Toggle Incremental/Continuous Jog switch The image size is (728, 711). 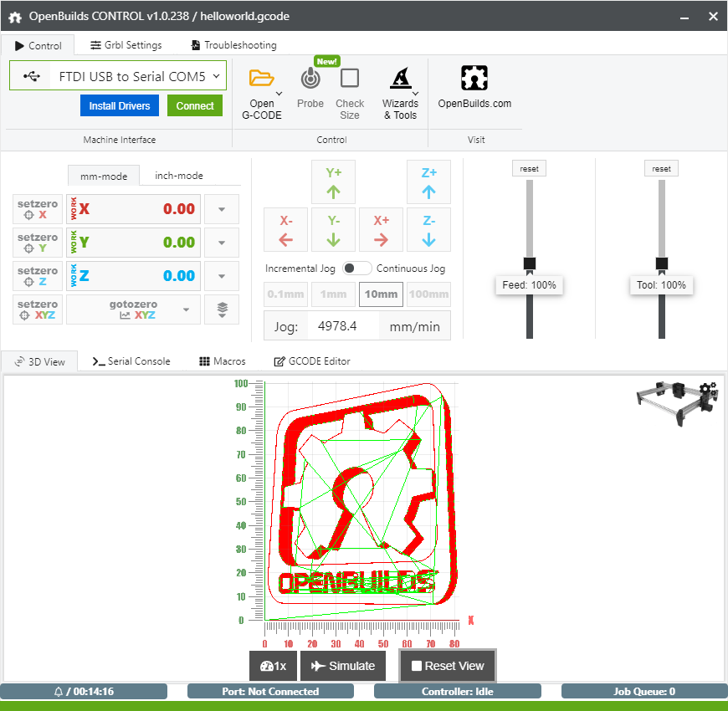358,269
